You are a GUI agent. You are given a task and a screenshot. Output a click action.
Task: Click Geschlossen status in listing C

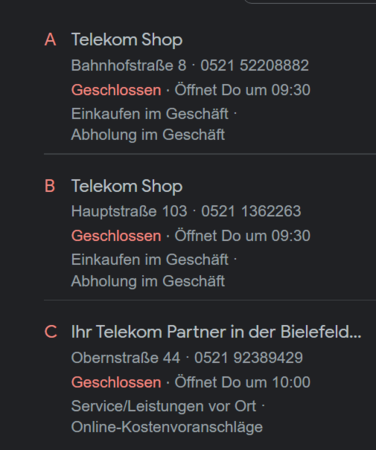(x=116, y=382)
